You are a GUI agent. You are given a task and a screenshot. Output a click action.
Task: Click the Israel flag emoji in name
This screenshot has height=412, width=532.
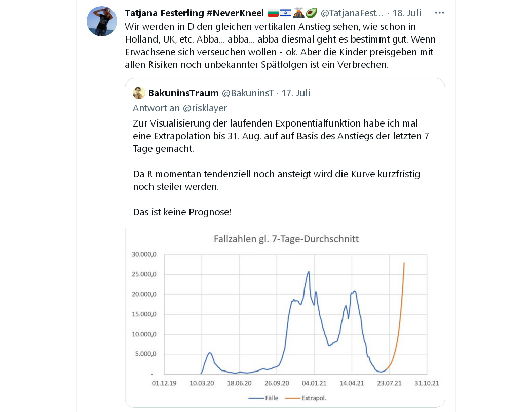286,13
